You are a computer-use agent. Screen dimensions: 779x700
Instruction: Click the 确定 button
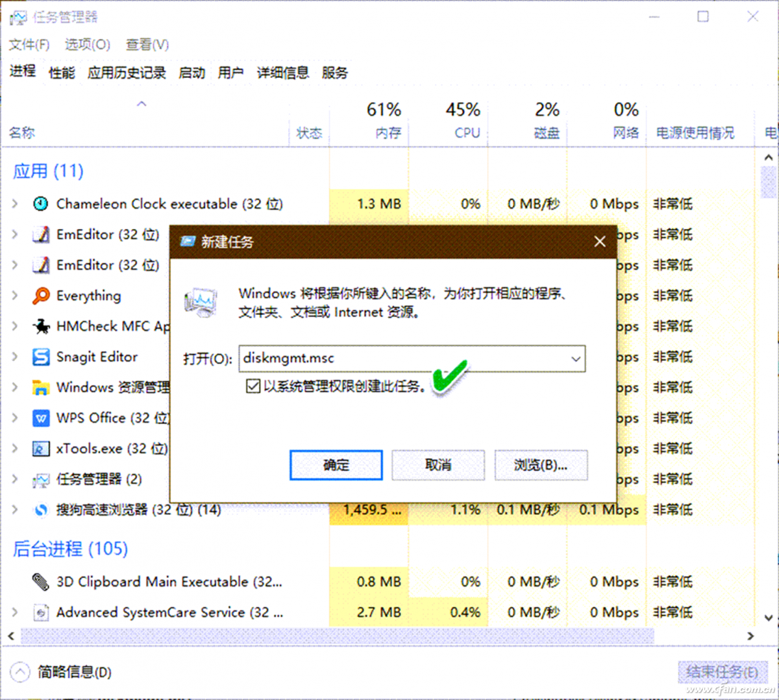(336, 465)
